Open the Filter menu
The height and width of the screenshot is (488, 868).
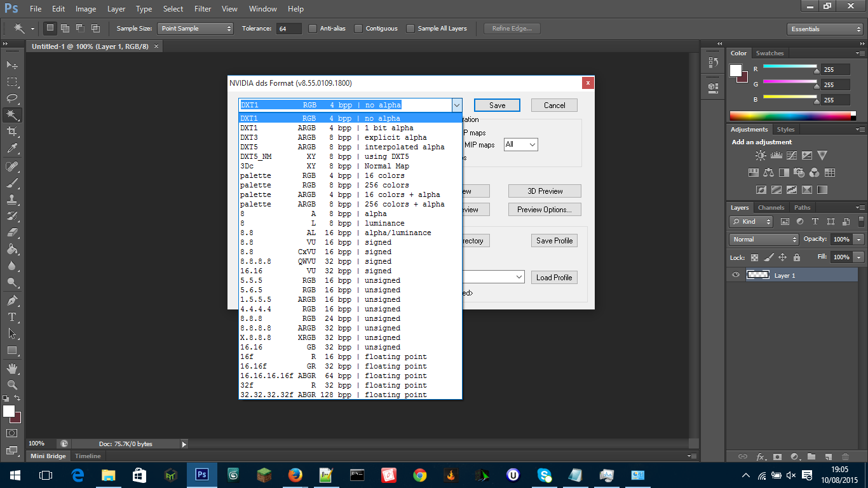[x=203, y=9]
